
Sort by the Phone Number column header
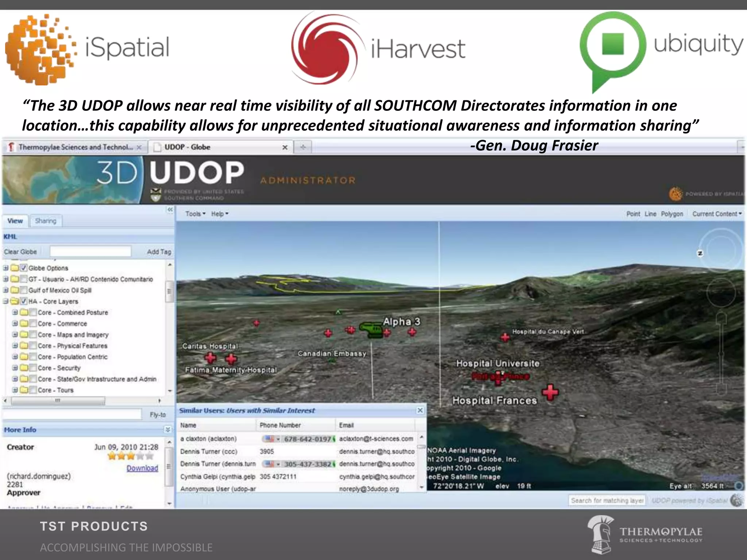coord(296,425)
